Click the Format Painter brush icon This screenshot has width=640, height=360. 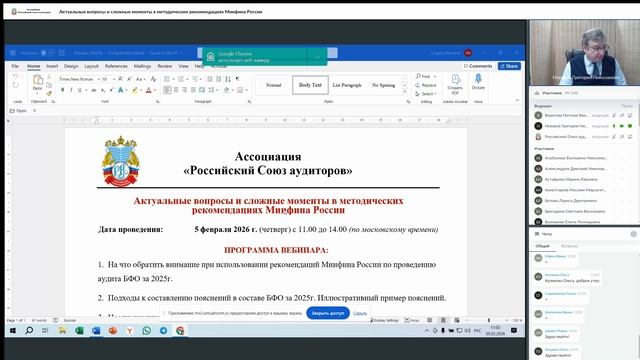49,93
